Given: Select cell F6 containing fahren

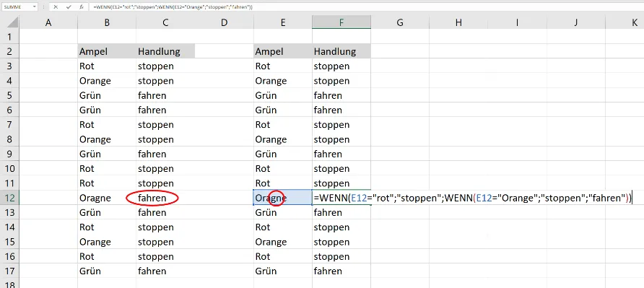Looking at the screenshot, I should [341, 110].
